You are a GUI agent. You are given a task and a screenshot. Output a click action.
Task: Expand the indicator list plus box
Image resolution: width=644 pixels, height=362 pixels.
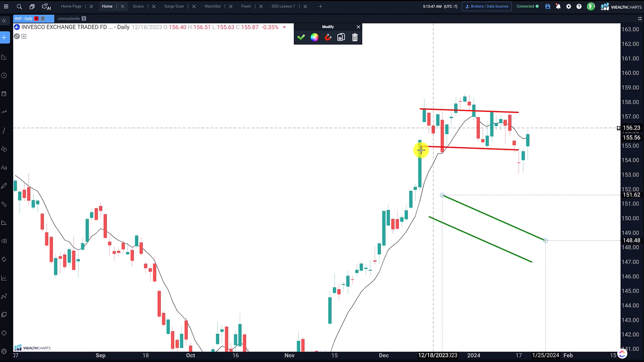point(24,36)
